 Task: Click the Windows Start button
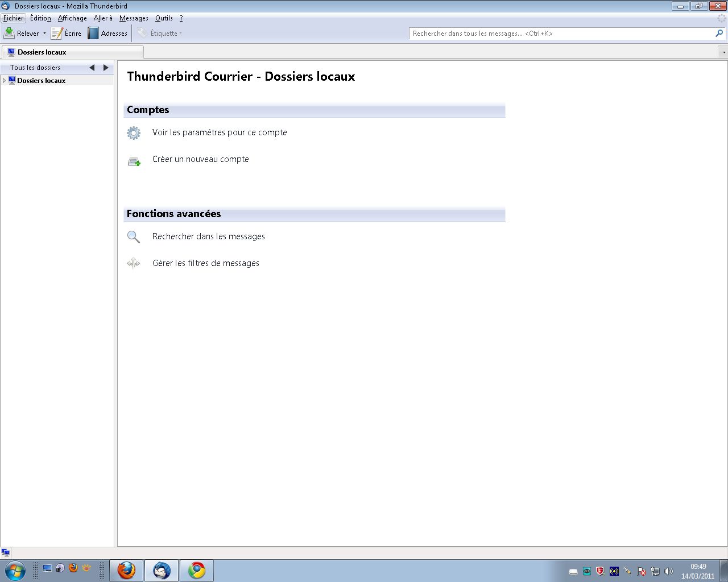pos(14,570)
